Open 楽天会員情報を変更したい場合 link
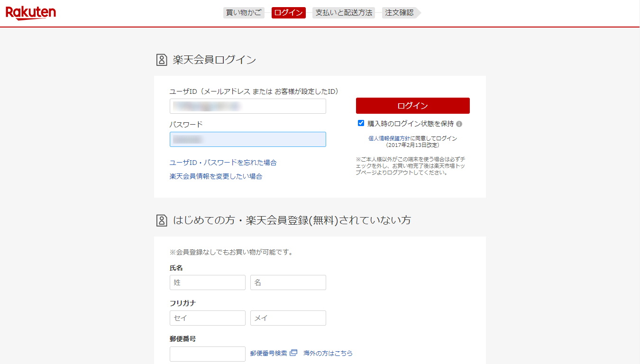This screenshot has width=640, height=364. point(216,176)
